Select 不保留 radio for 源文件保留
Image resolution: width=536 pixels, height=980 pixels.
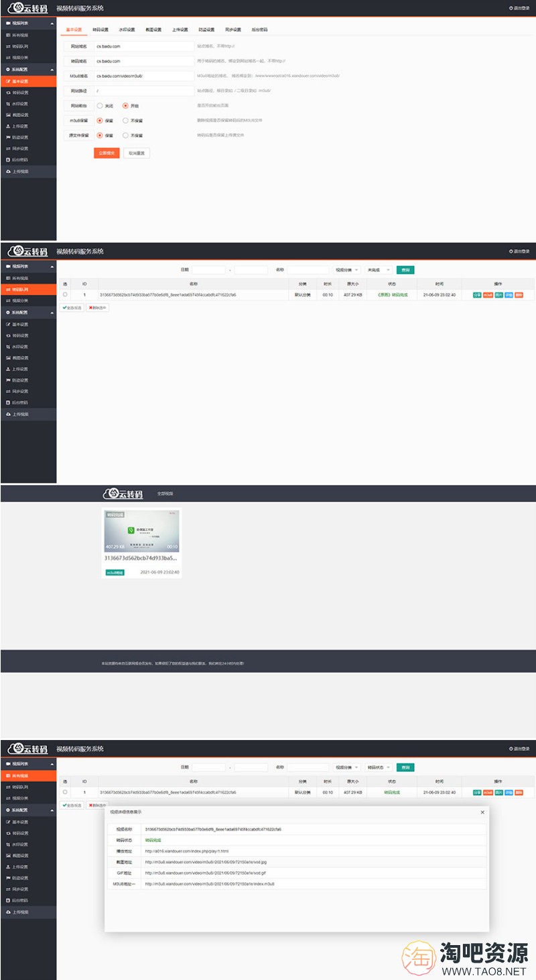(125, 135)
